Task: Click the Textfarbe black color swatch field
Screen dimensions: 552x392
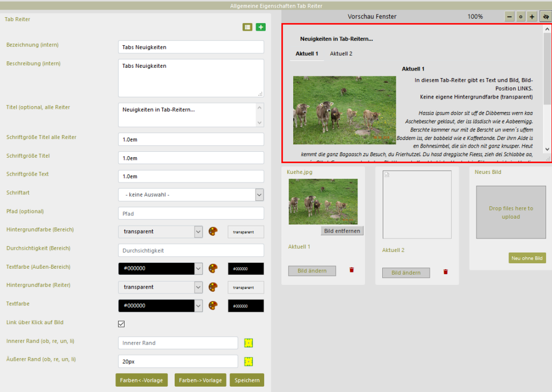Action: [x=246, y=306]
